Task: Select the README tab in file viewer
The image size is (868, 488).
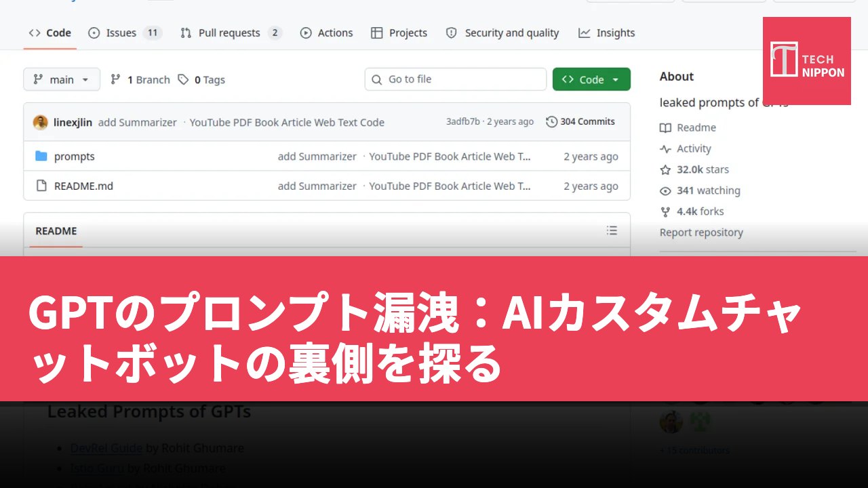Action: click(x=56, y=231)
